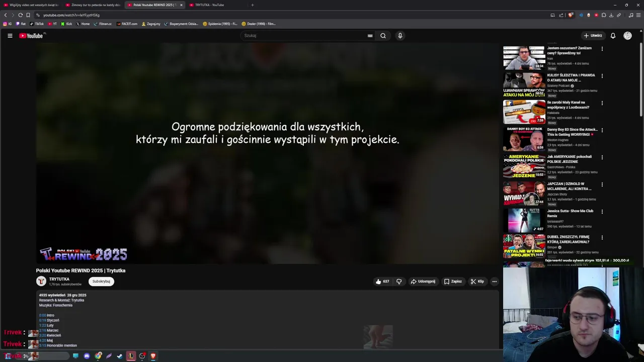Toggle the browser bookmark icon
This screenshot has width=644, height=362.
(x=28, y=15)
